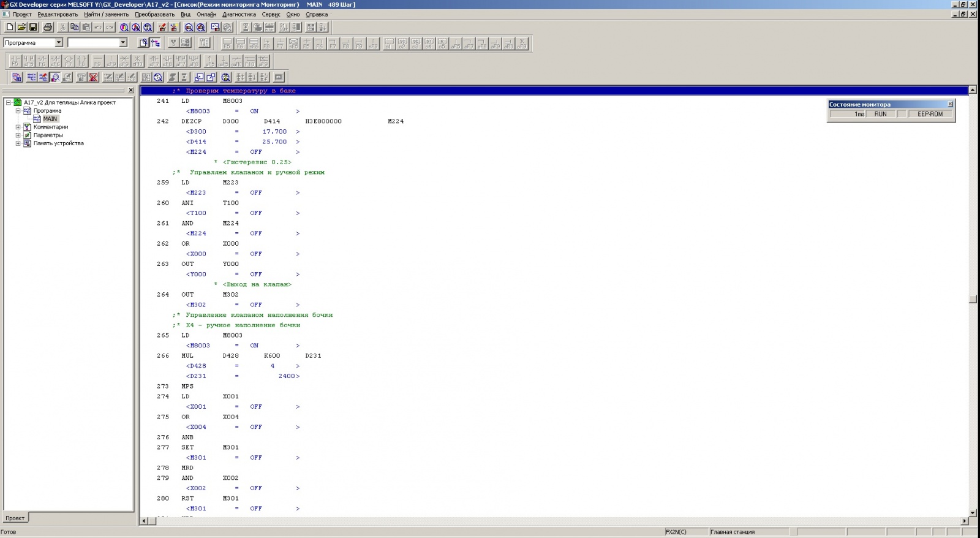980x538 pixels.
Task: Click the highlighted comment line Проверим температуру в баке
Action: click(554, 91)
